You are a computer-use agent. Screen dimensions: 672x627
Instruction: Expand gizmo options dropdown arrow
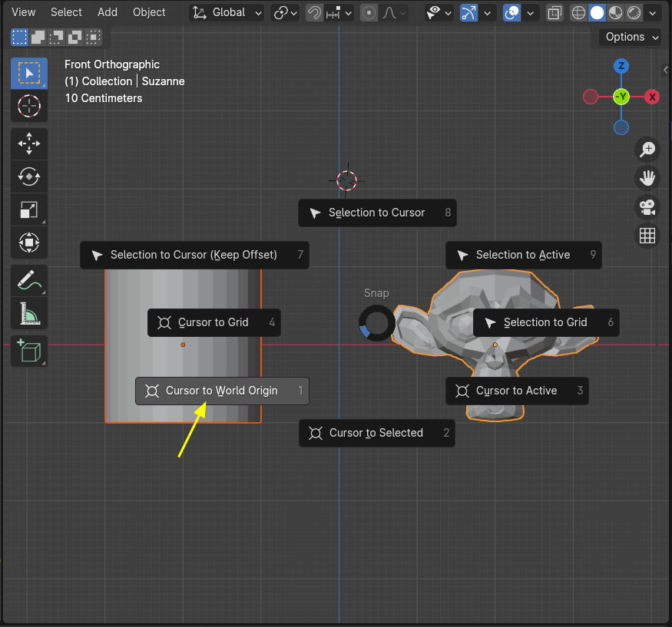pyautogui.click(x=487, y=13)
